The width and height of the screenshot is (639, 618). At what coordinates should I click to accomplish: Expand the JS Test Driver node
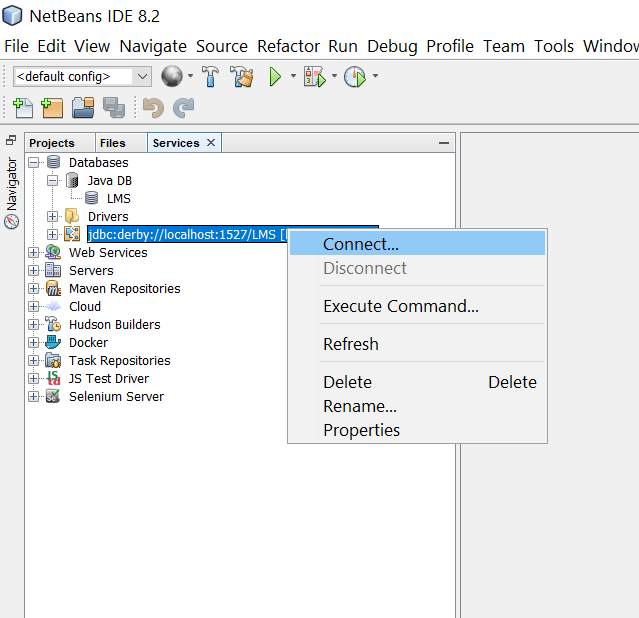[34, 378]
